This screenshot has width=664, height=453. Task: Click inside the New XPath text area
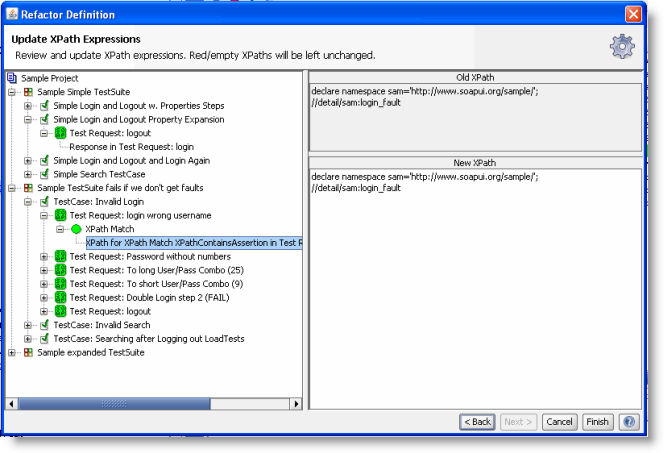pos(476,289)
